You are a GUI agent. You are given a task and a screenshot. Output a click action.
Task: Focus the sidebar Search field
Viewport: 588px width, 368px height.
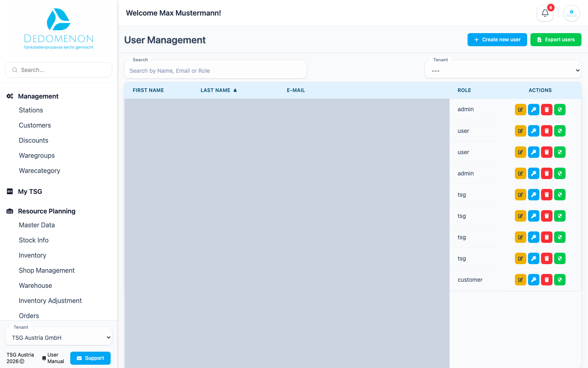point(58,70)
